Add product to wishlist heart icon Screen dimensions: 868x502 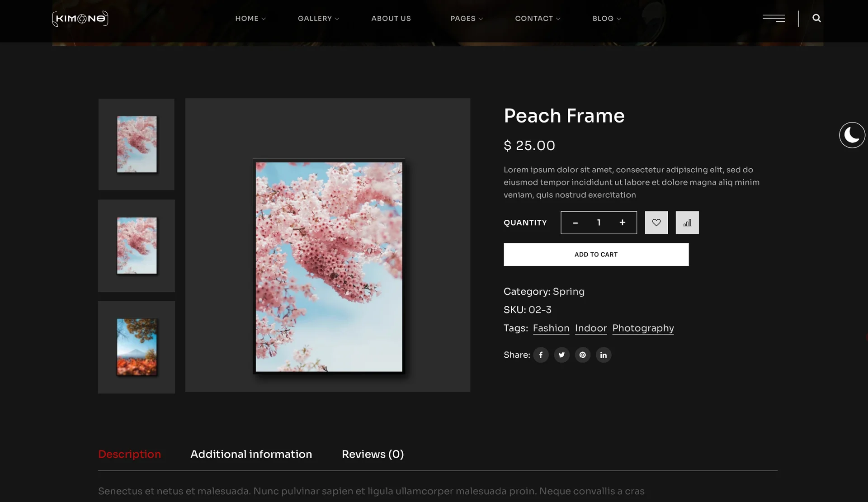coord(656,223)
